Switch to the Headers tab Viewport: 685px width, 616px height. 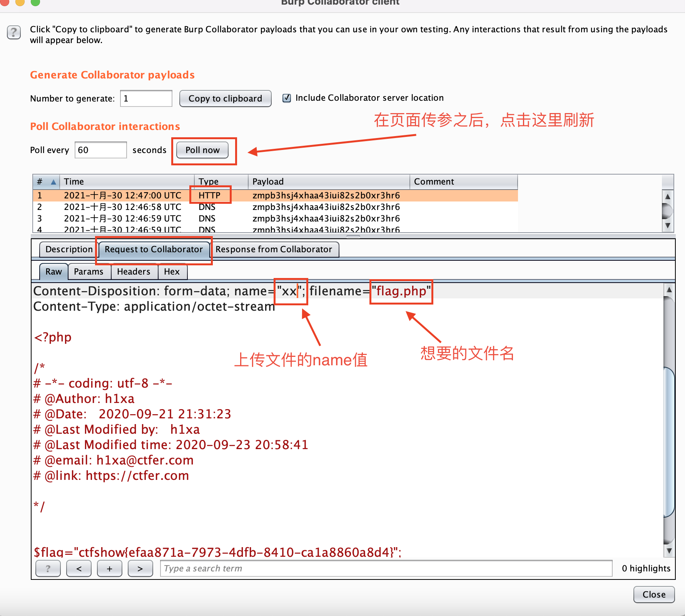pyautogui.click(x=134, y=271)
